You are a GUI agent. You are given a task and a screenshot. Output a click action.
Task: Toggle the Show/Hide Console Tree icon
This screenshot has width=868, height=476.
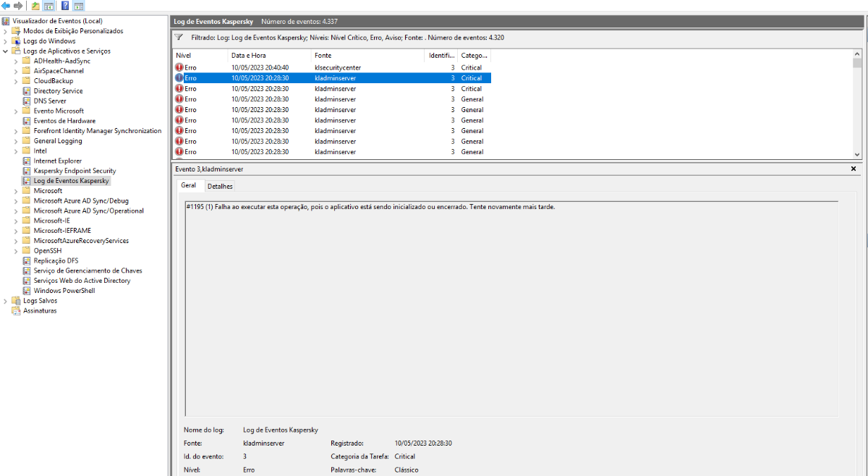(48, 6)
